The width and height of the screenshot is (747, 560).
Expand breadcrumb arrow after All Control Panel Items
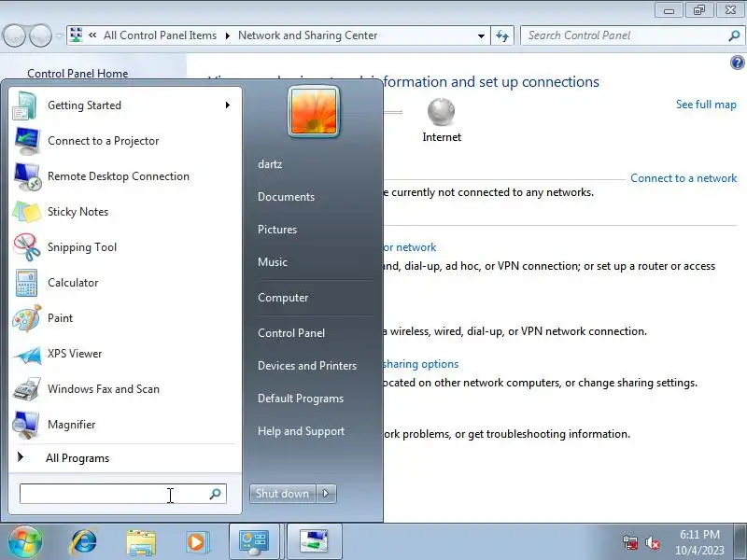(x=227, y=35)
